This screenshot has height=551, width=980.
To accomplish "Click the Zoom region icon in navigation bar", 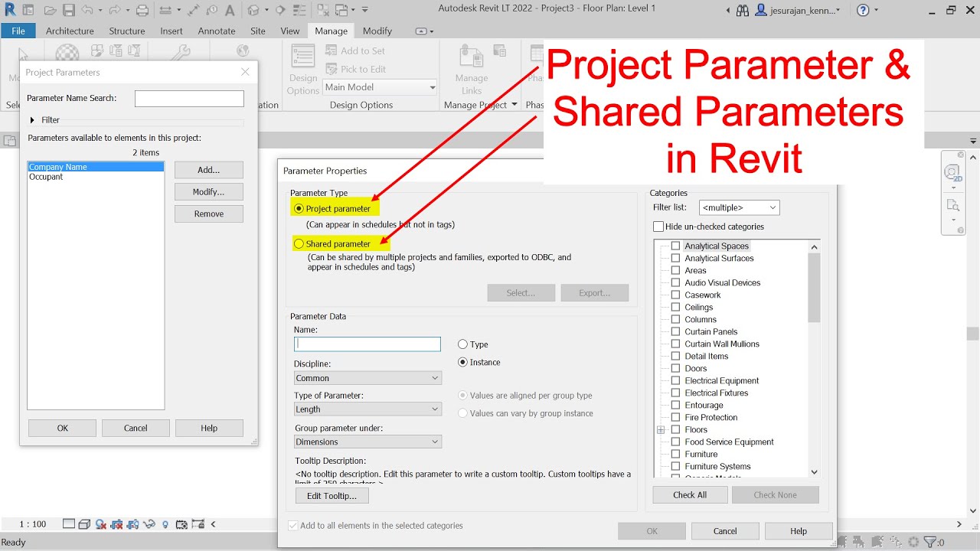I will point(953,205).
